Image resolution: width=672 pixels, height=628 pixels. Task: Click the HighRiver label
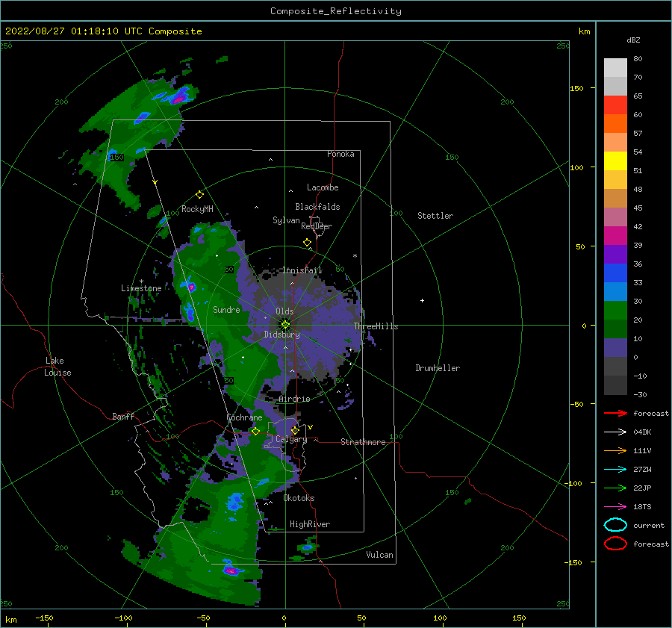[x=310, y=525]
